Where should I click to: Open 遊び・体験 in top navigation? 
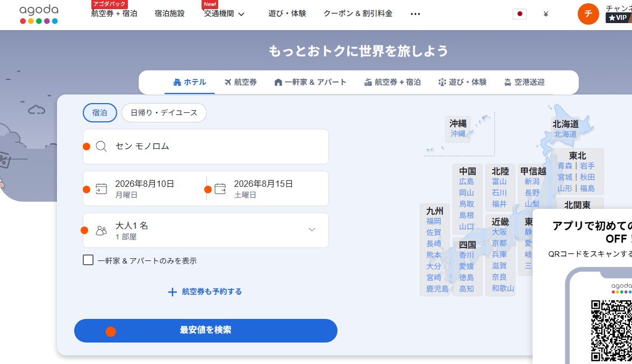pyautogui.click(x=287, y=14)
